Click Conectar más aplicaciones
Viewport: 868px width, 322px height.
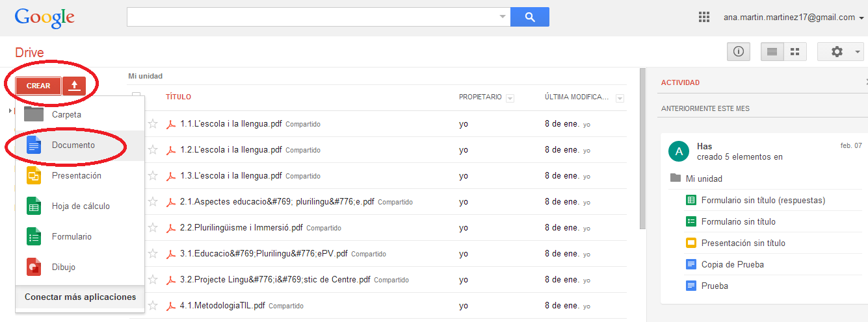(80, 297)
